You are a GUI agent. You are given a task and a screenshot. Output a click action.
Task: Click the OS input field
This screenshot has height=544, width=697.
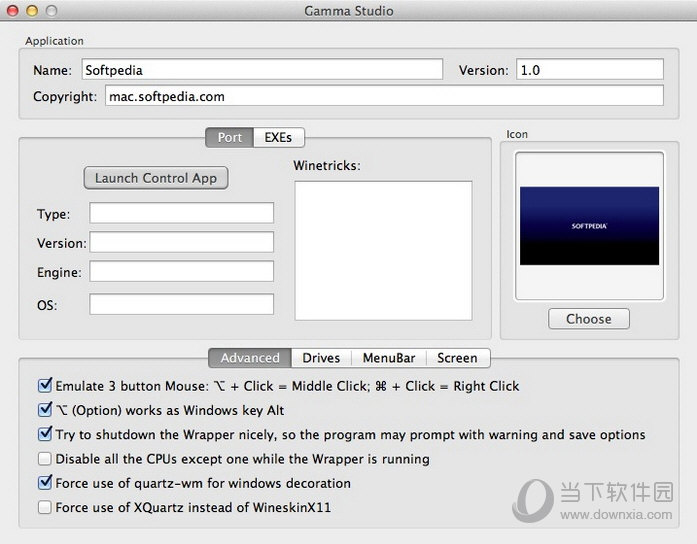point(181,304)
